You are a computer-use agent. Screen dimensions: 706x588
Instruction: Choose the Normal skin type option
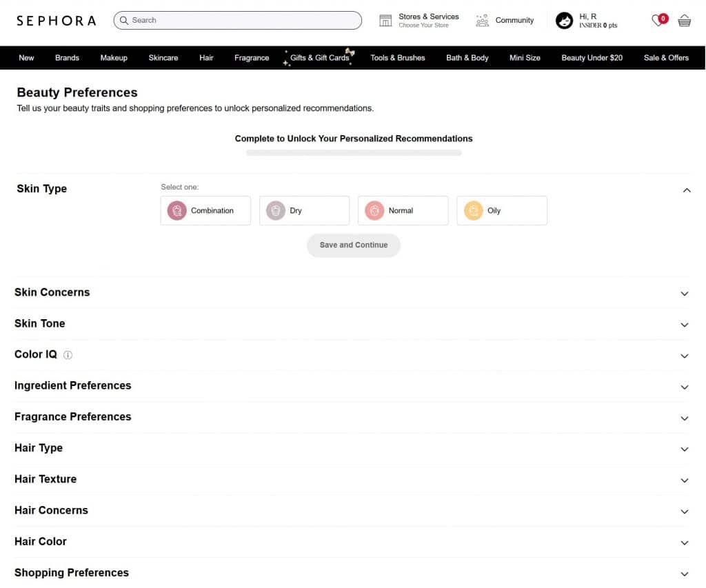coord(403,210)
